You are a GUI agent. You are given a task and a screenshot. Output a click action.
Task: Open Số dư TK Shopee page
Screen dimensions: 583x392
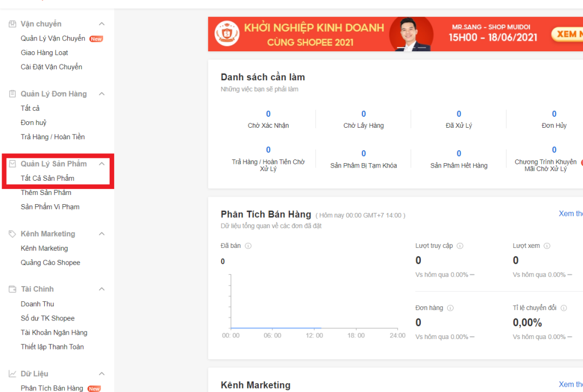47,318
